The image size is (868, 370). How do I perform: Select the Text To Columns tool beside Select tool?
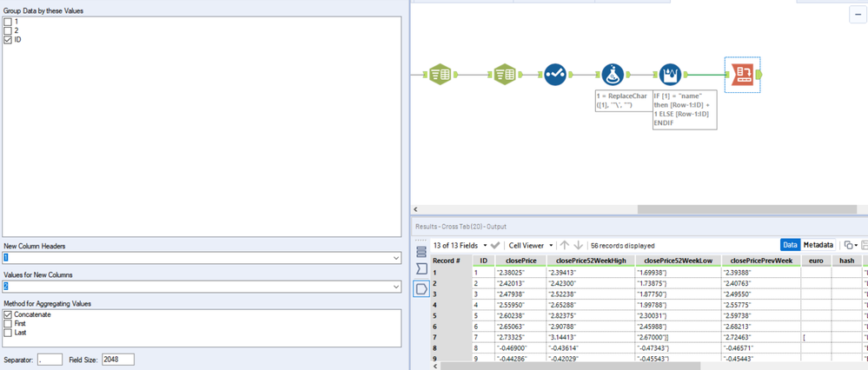point(504,75)
